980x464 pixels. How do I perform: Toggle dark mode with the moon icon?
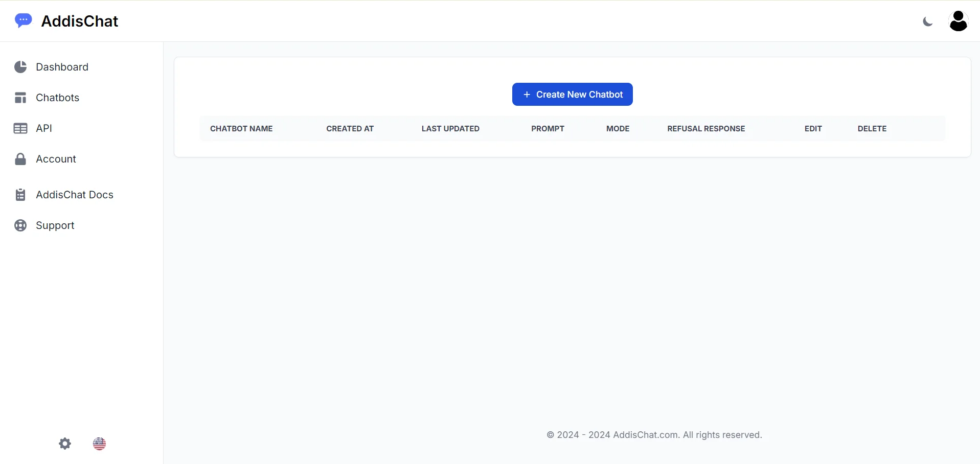[x=927, y=21]
